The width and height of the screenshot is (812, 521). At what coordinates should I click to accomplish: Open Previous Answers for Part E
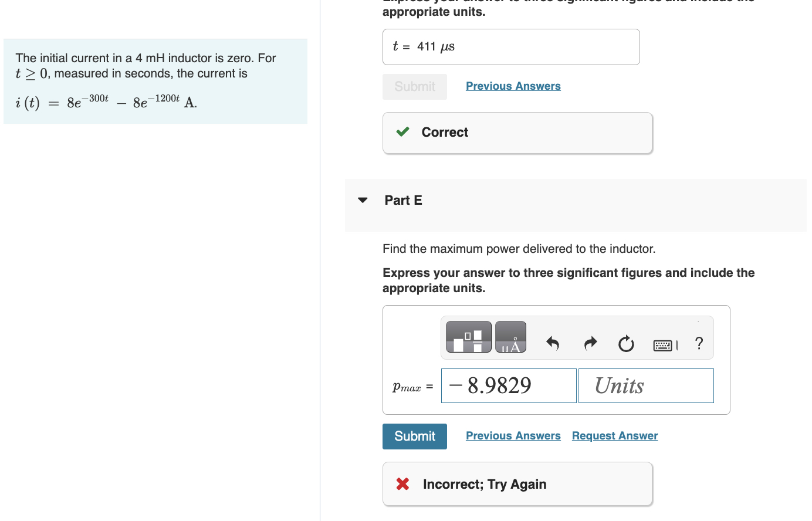point(513,435)
